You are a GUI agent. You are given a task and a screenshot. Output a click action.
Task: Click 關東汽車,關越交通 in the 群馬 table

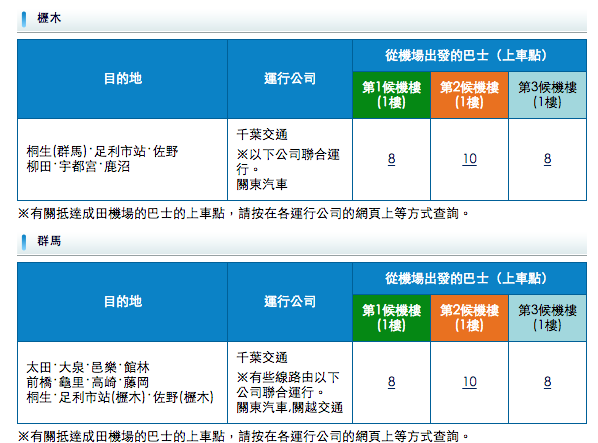(289, 408)
